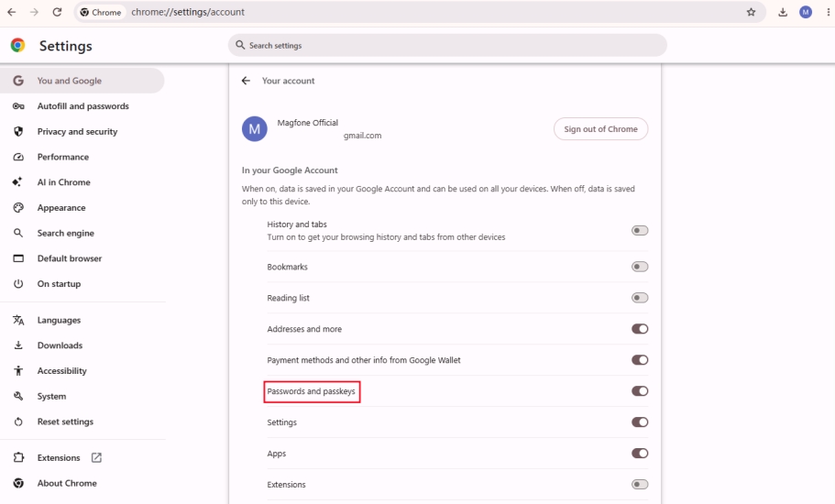Open Autofill and passwords section
This screenshot has height=504, width=835.
point(82,106)
